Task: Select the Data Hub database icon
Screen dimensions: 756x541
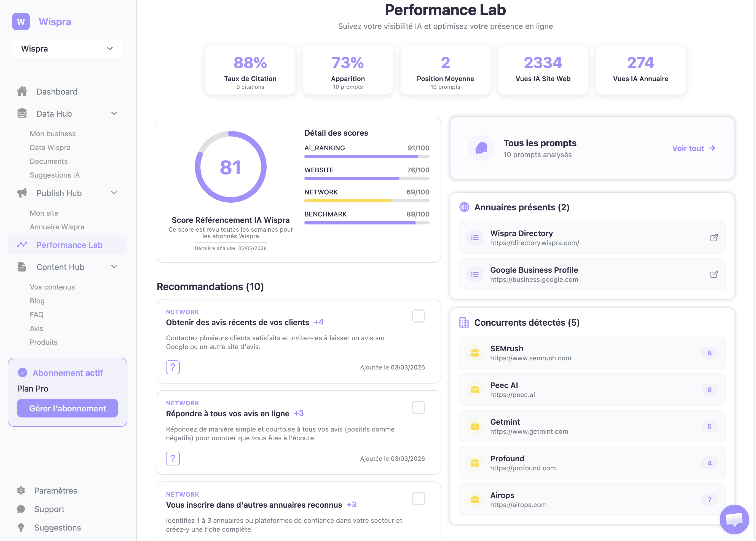Action: pos(22,113)
